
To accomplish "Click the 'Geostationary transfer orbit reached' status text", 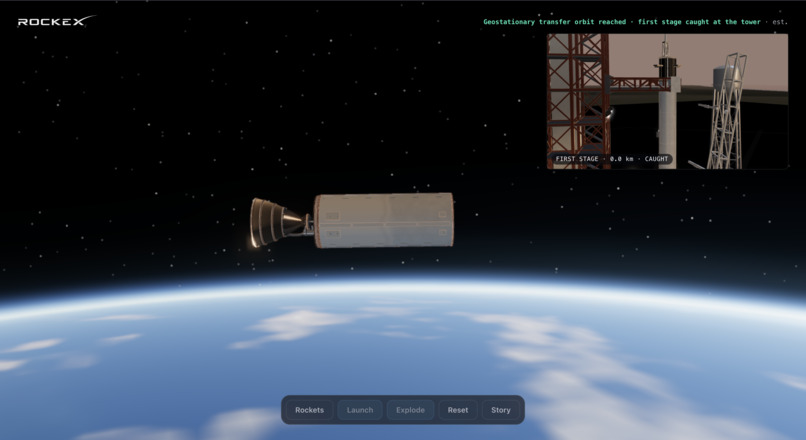I will (x=555, y=22).
